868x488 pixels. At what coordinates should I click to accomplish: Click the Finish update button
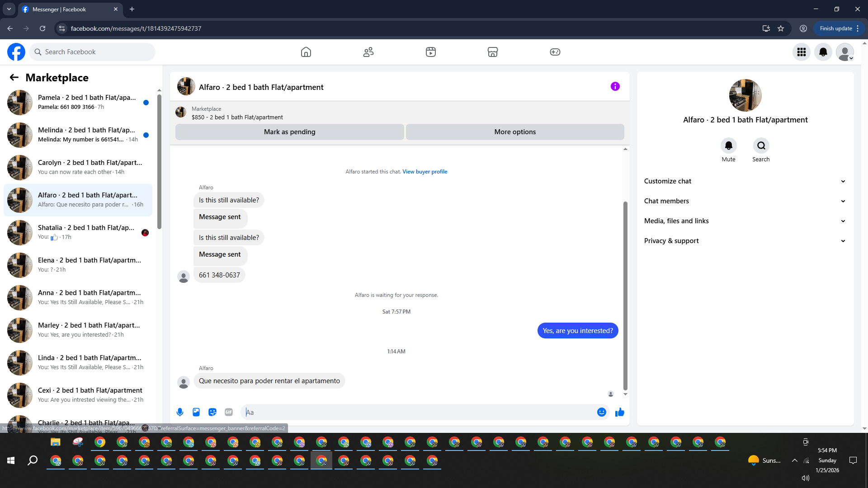(x=839, y=28)
